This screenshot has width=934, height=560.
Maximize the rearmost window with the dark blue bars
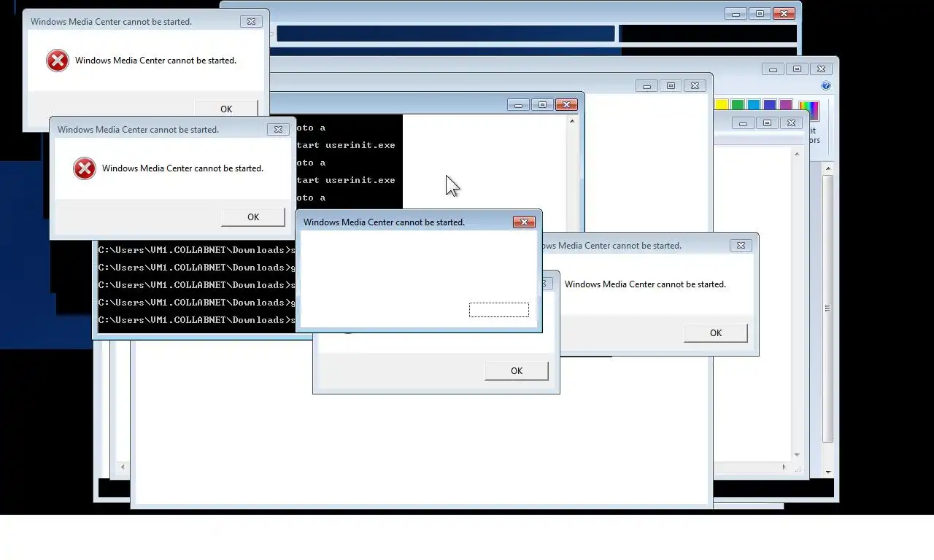[760, 13]
